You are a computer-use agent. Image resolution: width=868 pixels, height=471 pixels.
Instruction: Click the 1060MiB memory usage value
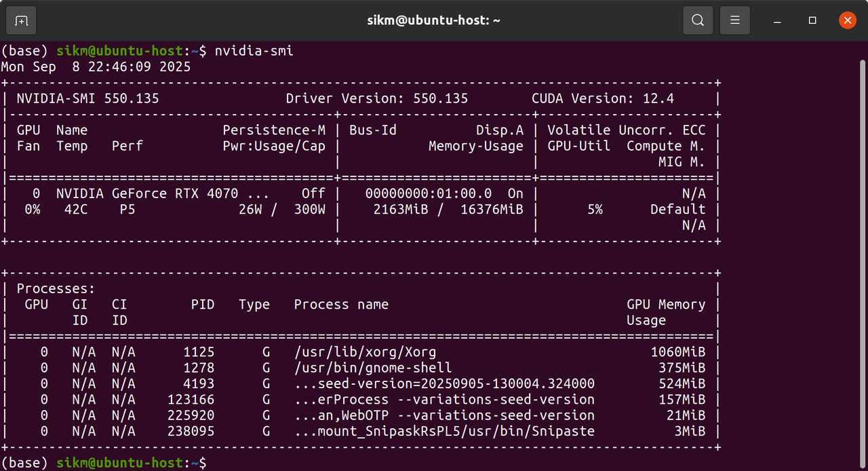coord(678,352)
